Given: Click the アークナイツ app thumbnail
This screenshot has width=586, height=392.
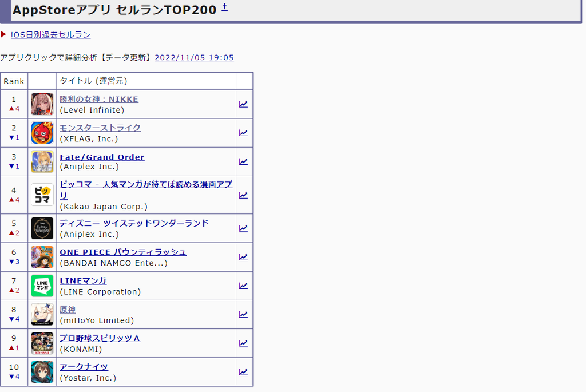Looking at the screenshot, I should 42,372.
